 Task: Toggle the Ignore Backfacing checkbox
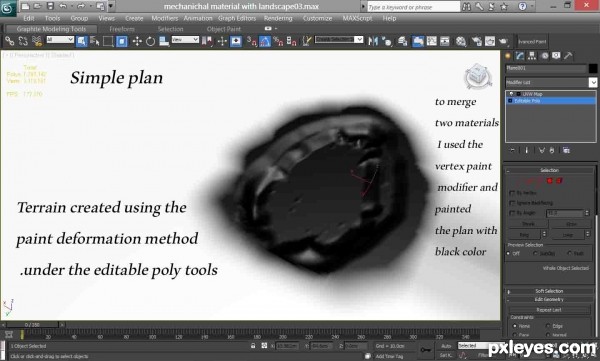click(x=512, y=203)
